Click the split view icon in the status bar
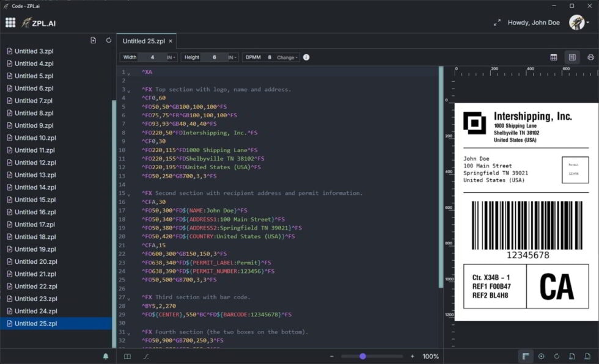599x364 pixels. (x=127, y=356)
